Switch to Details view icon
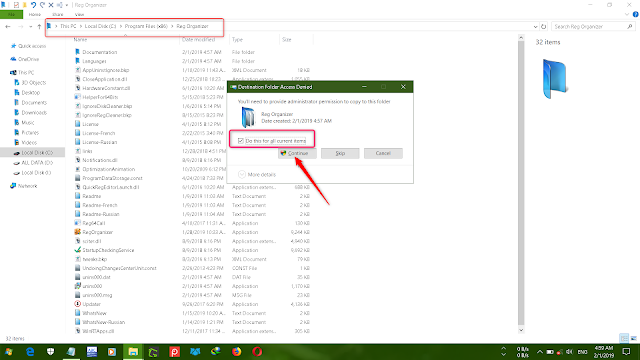 (x=624, y=338)
